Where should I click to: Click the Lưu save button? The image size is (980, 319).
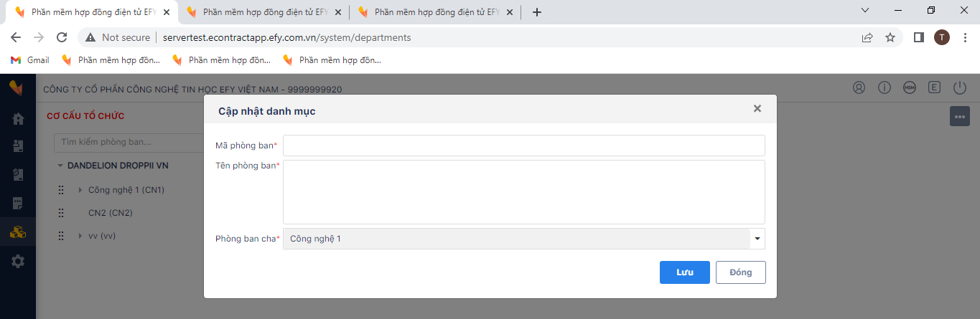pos(685,272)
